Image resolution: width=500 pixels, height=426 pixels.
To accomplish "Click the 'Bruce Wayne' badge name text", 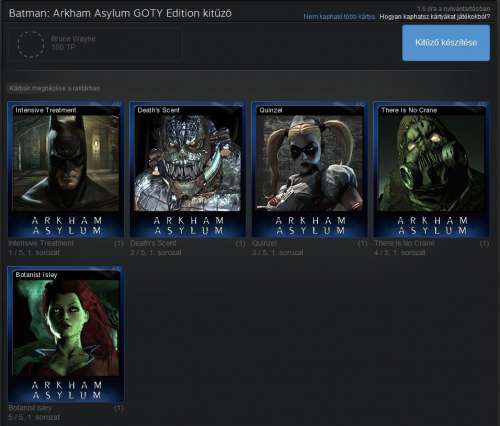I will click(x=73, y=39).
